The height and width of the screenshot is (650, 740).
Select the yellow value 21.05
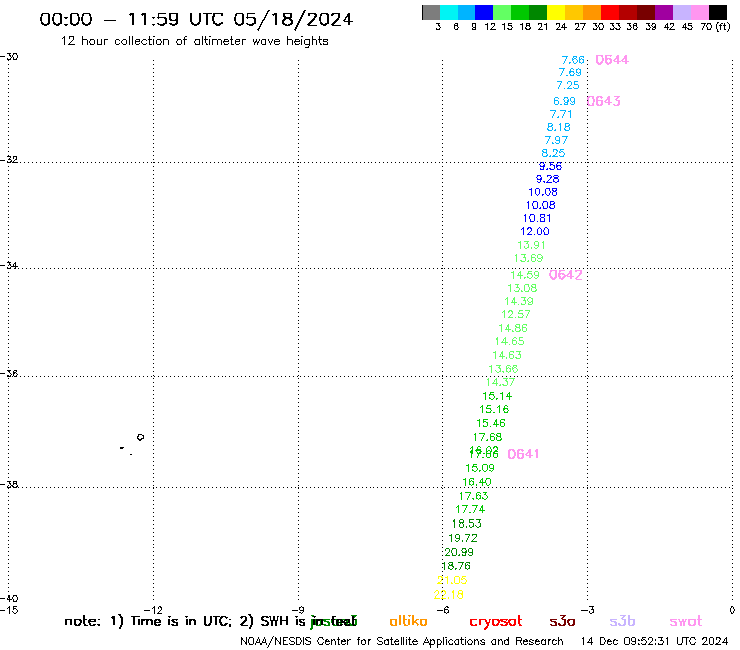[x=453, y=580]
